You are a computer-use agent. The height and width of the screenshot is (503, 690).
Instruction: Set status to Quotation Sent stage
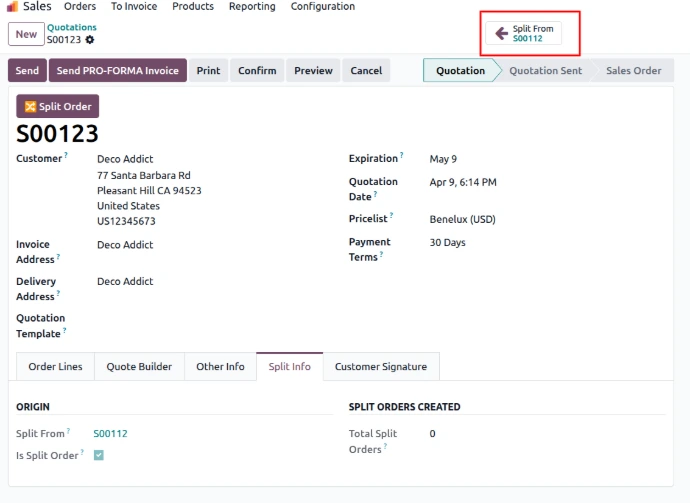click(x=545, y=71)
